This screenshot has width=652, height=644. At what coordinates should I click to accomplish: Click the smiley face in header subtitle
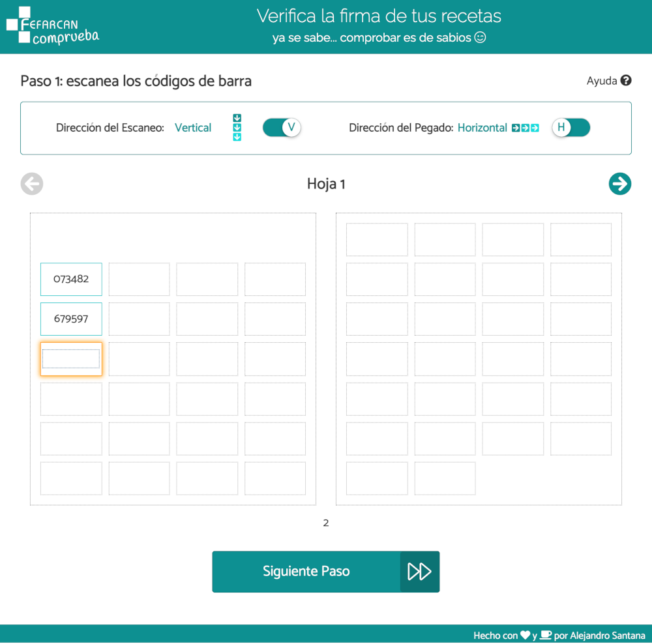480,38
